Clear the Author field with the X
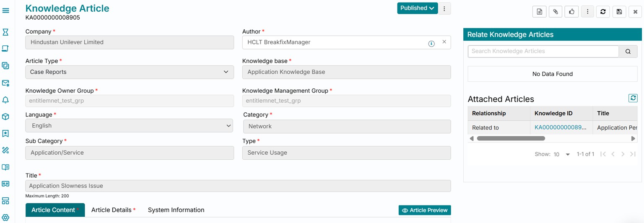This screenshot has height=223, width=644. click(x=444, y=42)
